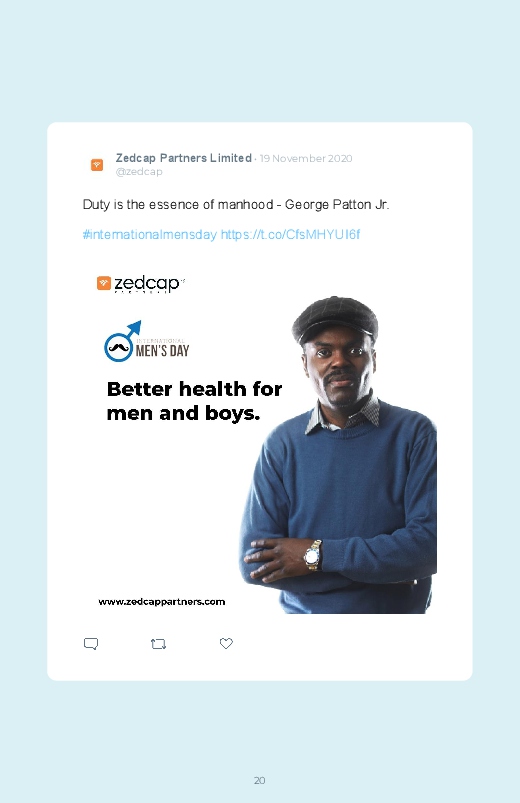Click the moustache symbol in Men's Day logo
Image resolution: width=520 pixels, height=803 pixels.
tap(119, 348)
